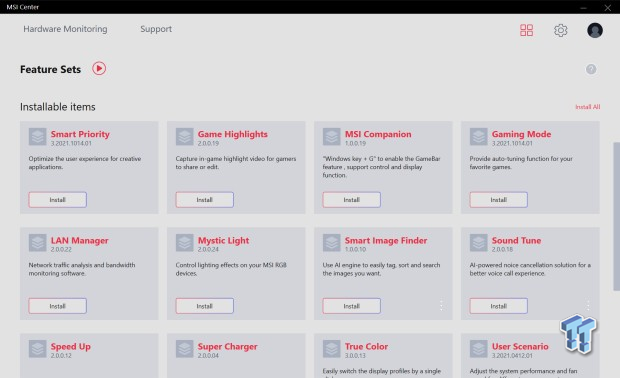Screen dimensions: 620x378
Task: Click the Game Highlights stack icon
Action: [185, 137]
